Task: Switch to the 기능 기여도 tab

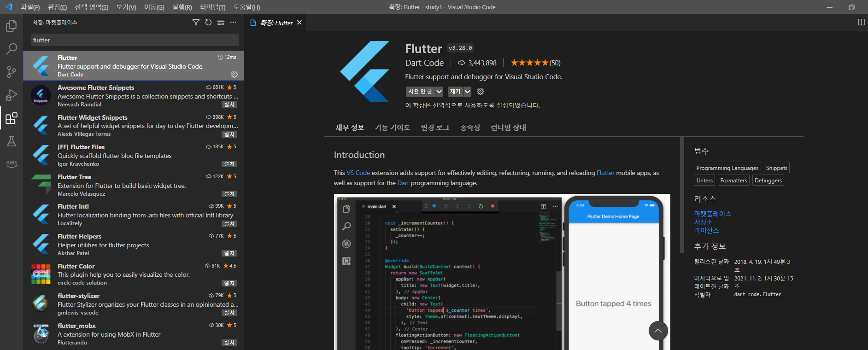Action: 392,128
